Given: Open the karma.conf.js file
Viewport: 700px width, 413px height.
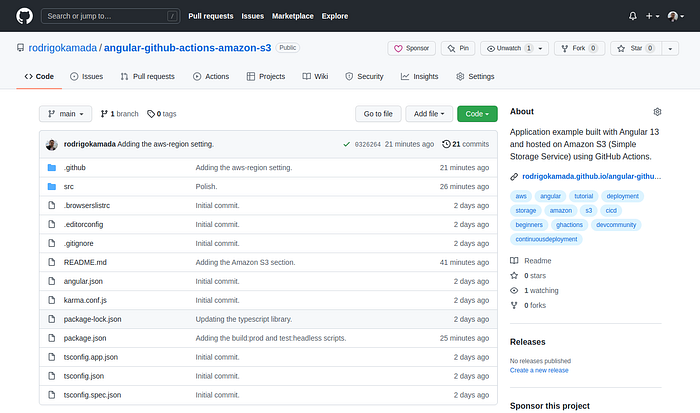Looking at the screenshot, I should coord(85,300).
